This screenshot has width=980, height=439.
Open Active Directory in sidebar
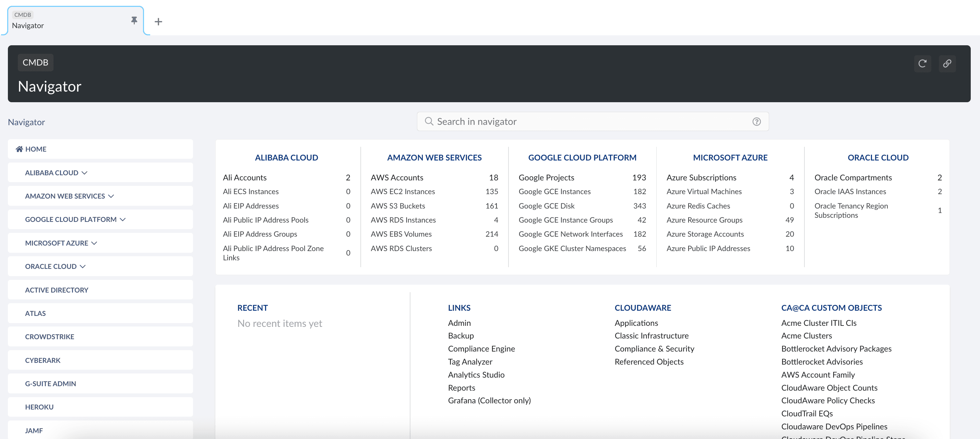tap(100, 290)
